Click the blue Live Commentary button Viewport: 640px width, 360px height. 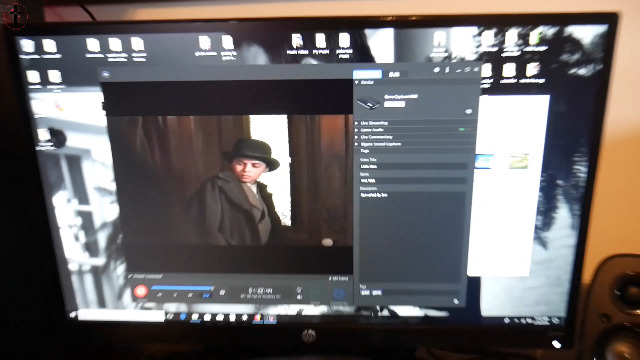click(339, 294)
